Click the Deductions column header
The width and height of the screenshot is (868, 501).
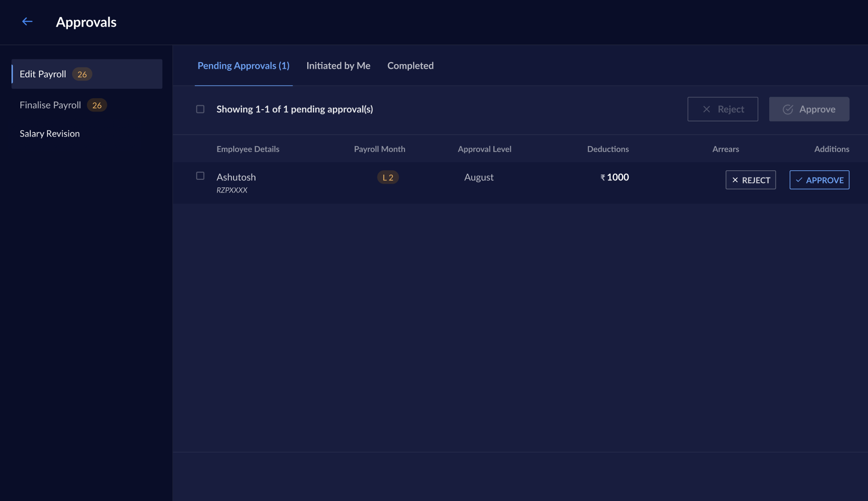(x=608, y=149)
